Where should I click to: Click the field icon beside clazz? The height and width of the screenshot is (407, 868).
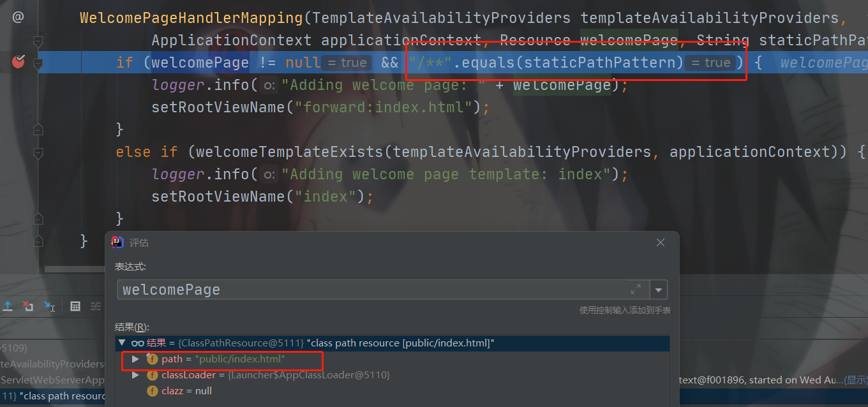(152, 390)
